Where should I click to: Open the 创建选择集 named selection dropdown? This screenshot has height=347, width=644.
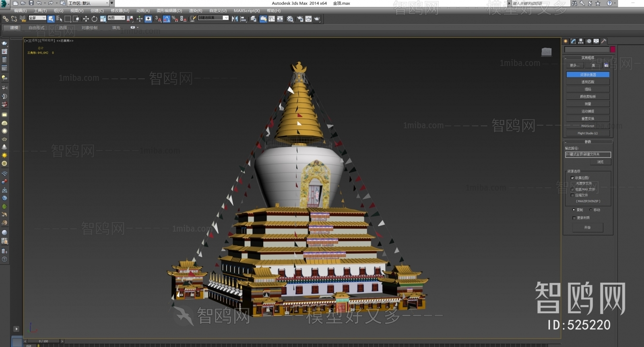[226, 18]
